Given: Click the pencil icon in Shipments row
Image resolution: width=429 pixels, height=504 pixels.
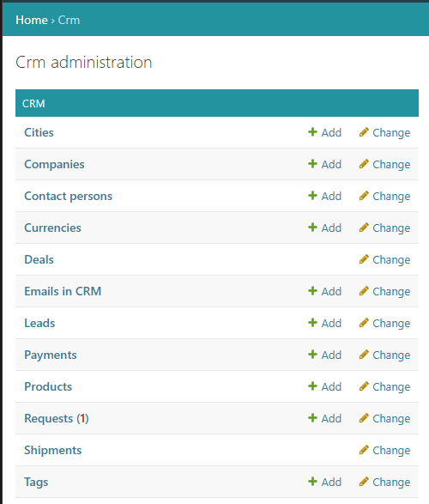Looking at the screenshot, I should (364, 450).
